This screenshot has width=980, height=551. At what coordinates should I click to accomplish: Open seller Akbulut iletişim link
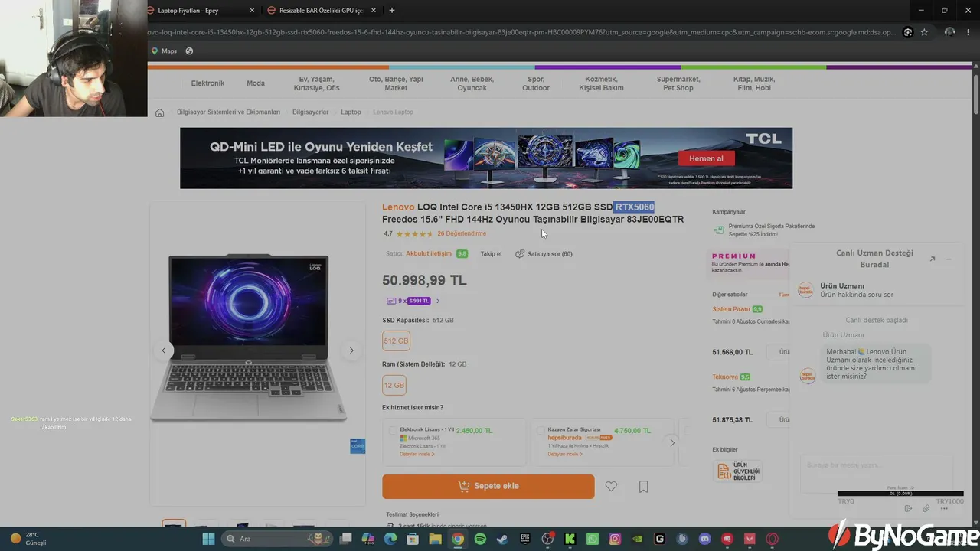click(429, 253)
